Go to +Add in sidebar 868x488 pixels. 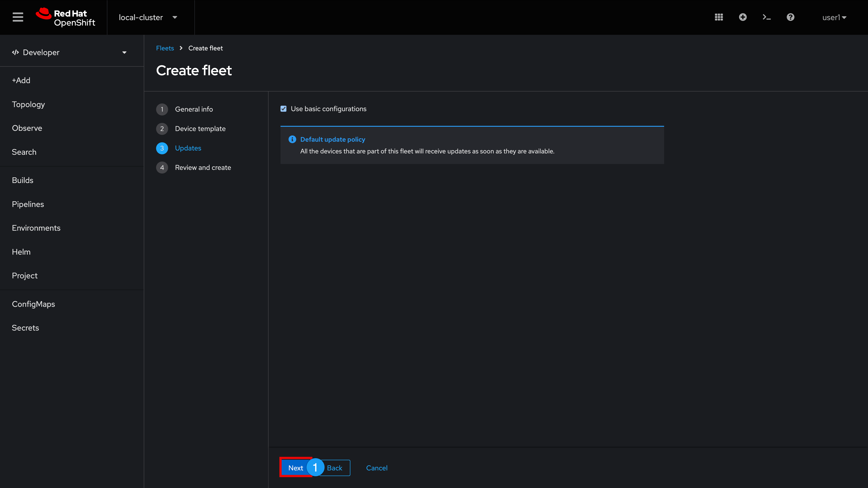21,80
